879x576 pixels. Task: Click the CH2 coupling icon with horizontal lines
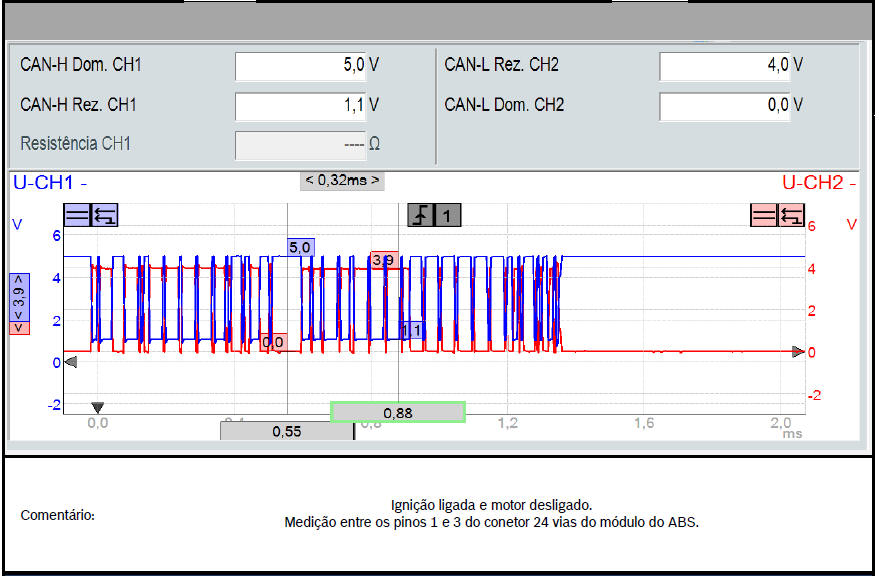click(x=764, y=214)
